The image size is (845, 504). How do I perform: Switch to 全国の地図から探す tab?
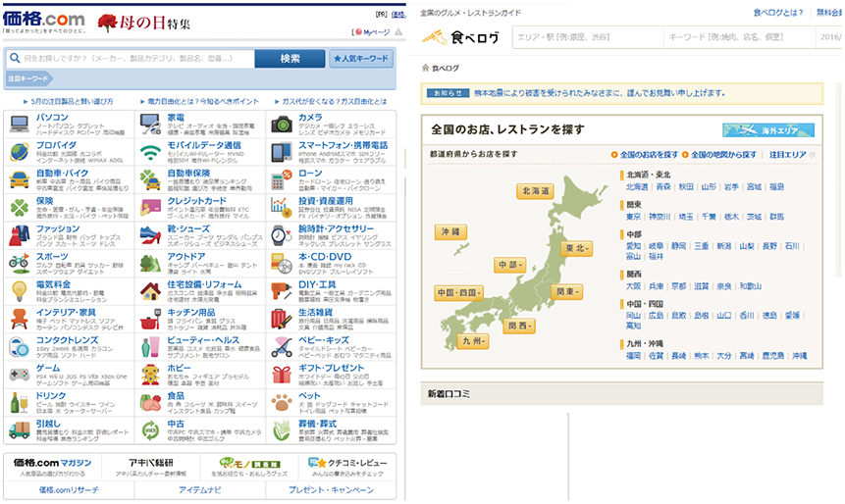point(722,155)
